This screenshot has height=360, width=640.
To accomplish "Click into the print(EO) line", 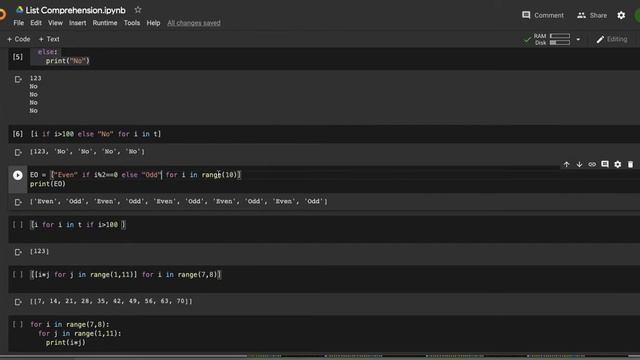I will pos(48,184).
